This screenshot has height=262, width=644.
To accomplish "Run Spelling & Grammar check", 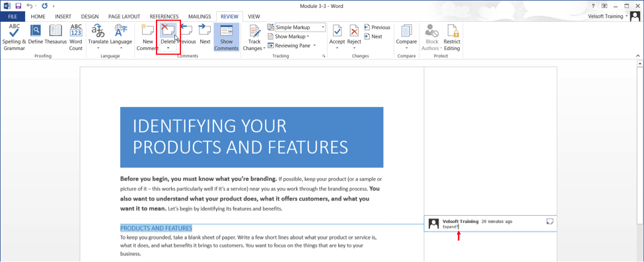I will tap(15, 38).
